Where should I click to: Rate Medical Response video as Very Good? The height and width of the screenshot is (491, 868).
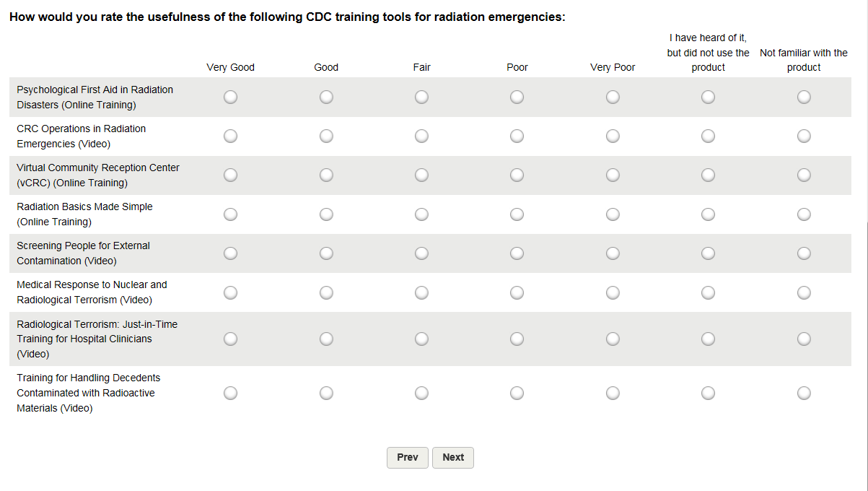[x=230, y=292]
